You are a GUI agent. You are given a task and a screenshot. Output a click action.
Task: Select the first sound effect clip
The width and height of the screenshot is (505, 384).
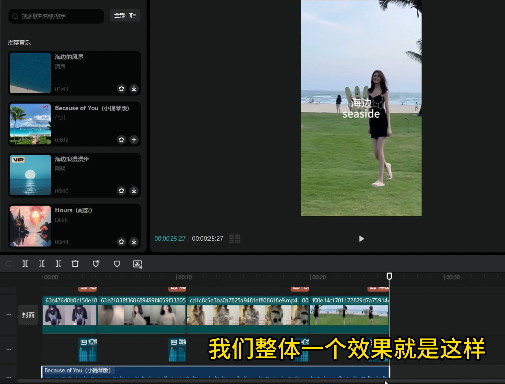pos(88,350)
